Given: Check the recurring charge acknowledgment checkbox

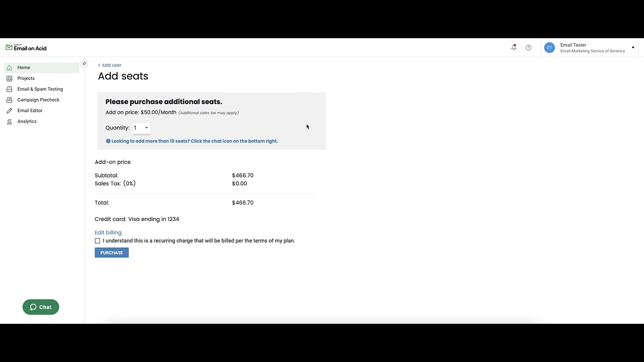Looking at the screenshot, I should pyautogui.click(x=98, y=241).
